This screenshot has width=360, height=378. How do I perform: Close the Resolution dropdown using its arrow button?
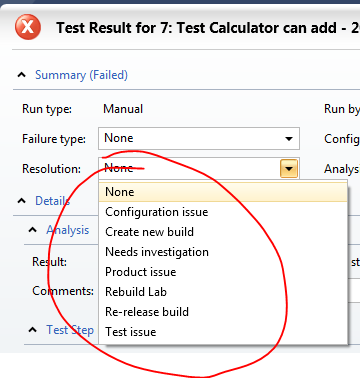coord(289,169)
